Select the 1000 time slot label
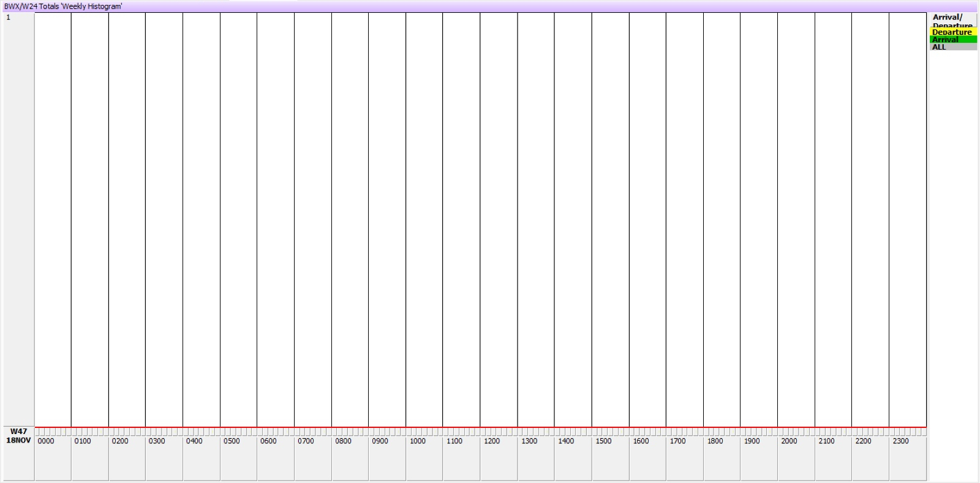Screen dimensions: 980x483 pyautogui.click(x=418, y=441)
